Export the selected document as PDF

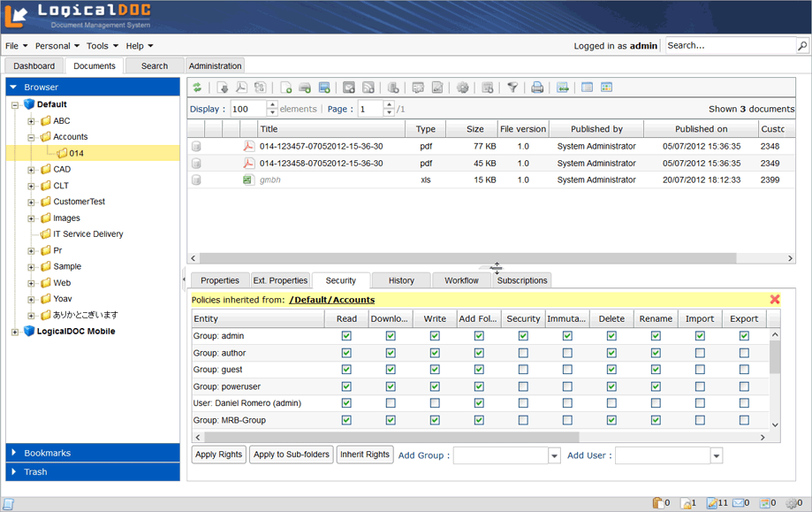(x=241, y=87)
